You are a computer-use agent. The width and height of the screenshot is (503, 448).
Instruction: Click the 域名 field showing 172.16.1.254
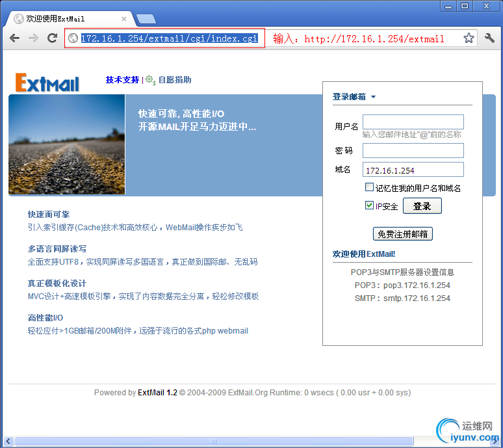tap(413, 170)
